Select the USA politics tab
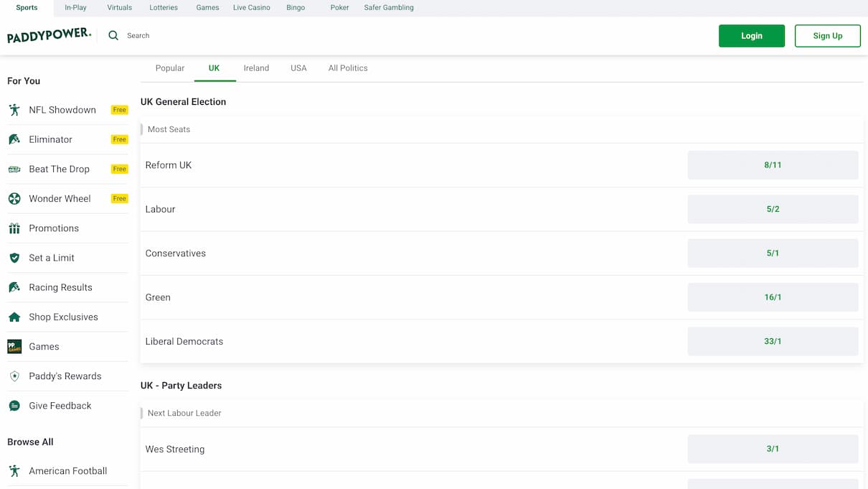Image resolution: width=868 pixels, height=489 pixels. (298, 68)
